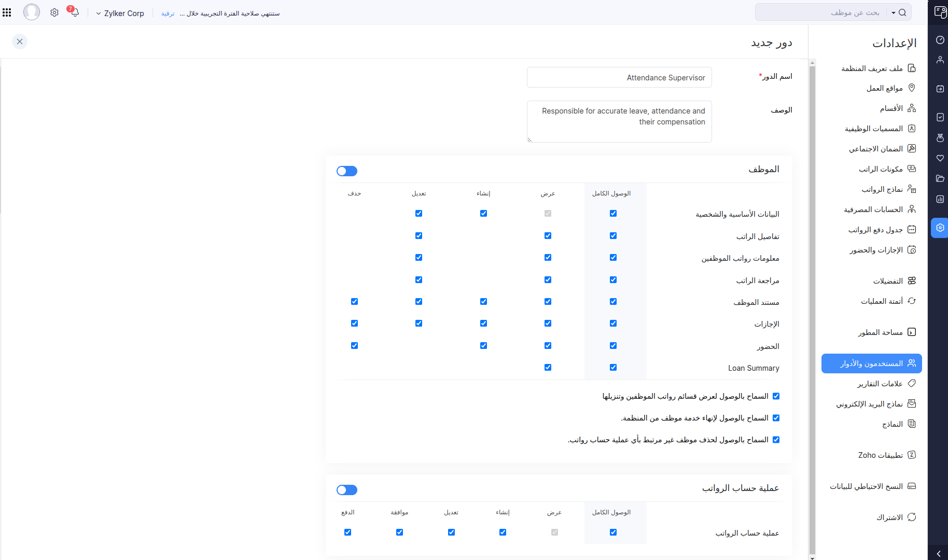Click the settings gear in top bar
This screenshot has height=560, width=948.
[54, 13]
